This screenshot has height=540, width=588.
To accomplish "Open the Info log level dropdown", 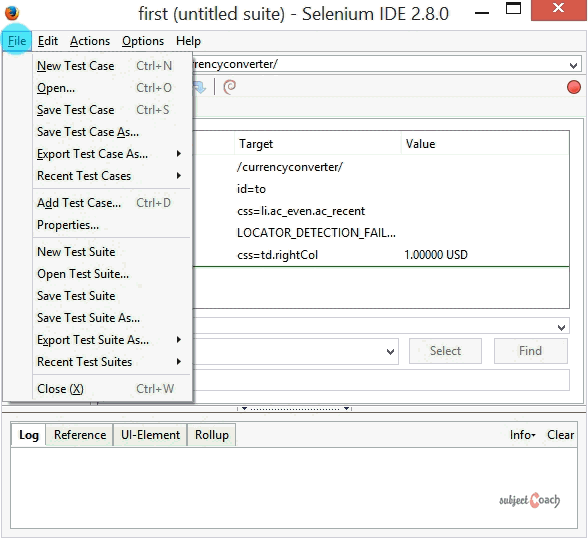I will pyautogui.click(x=522, y=435).
